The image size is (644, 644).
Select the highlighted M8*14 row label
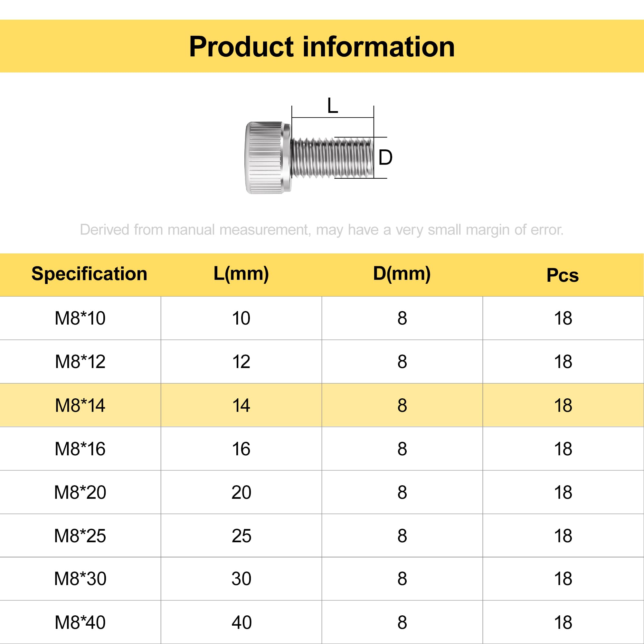(80, 405)
